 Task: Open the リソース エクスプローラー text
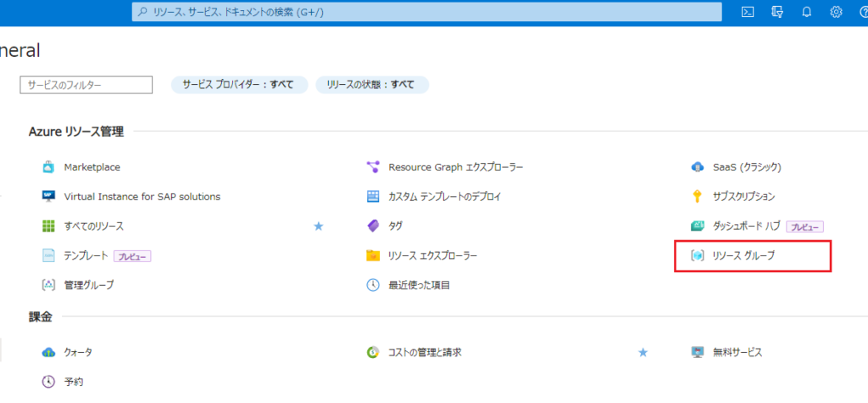point(433,255)
